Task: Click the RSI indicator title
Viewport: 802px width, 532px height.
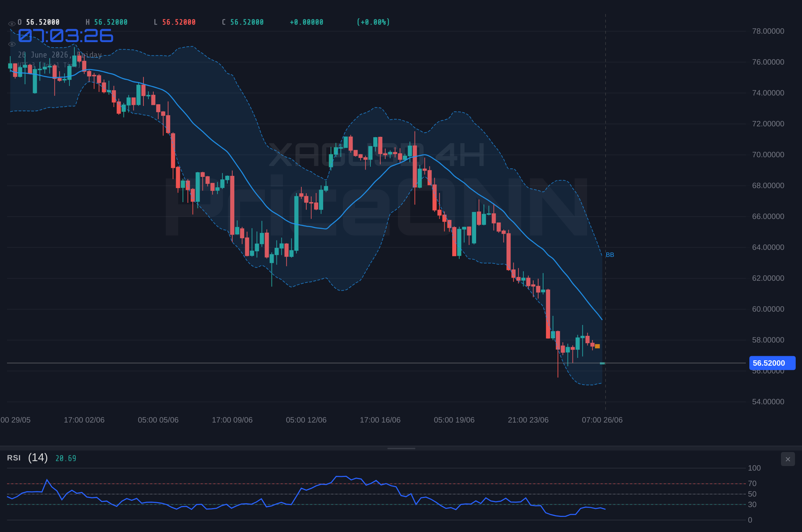Action: click(x=14, y=458)
